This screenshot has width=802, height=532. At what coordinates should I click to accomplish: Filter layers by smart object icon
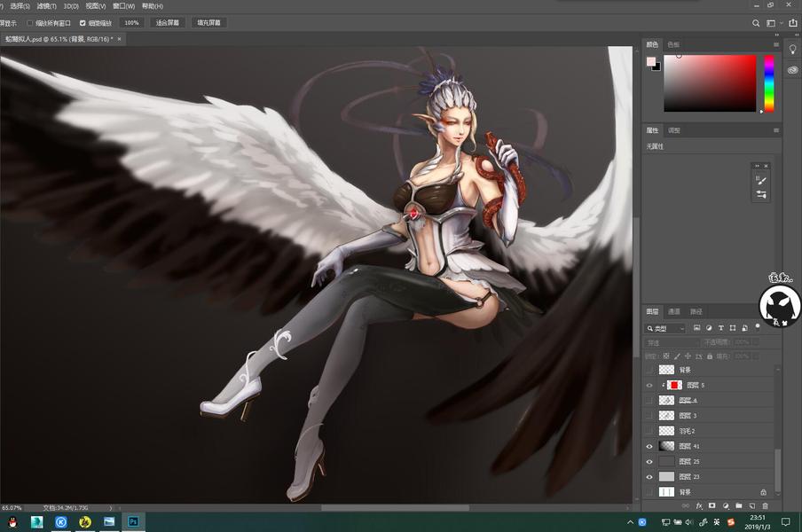(x=744, y=328)
